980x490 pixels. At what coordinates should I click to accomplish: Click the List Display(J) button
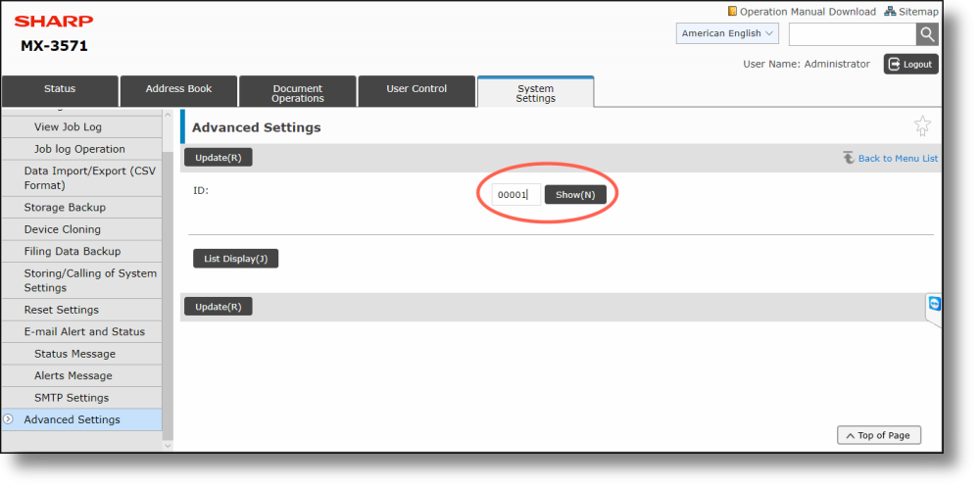235,258
